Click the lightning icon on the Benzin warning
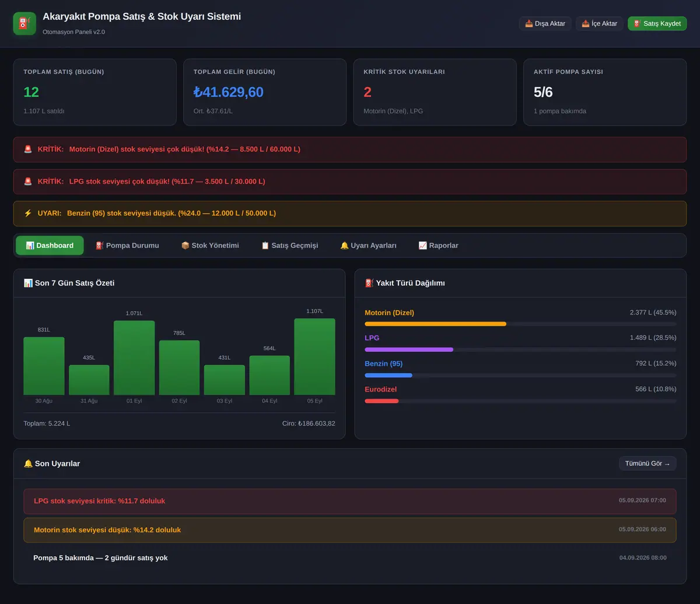Viewport: 700px width, 604px height. [28, 214]
